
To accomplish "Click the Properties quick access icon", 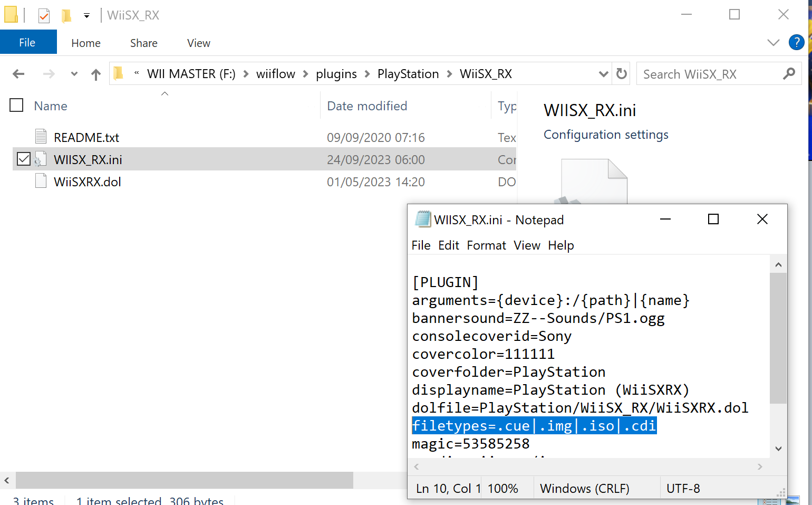I will point(44,16).
